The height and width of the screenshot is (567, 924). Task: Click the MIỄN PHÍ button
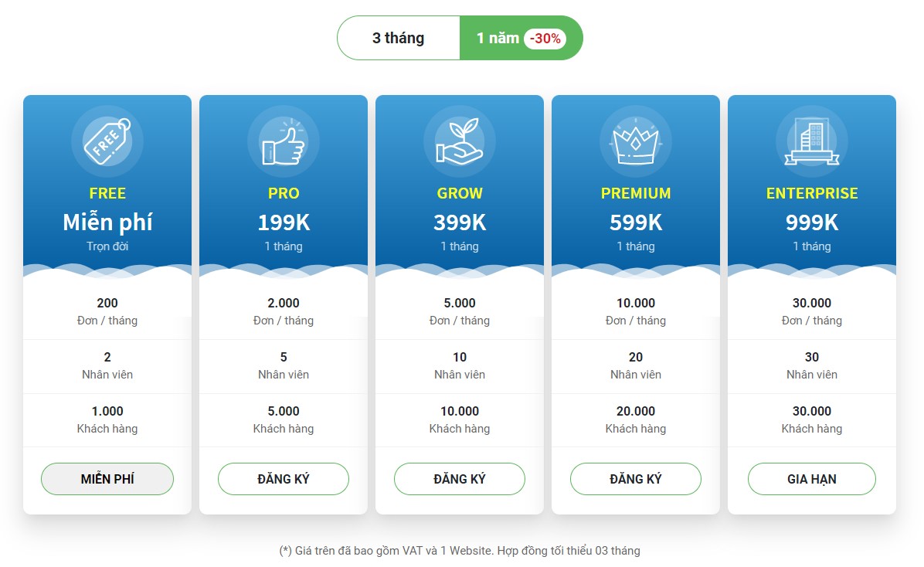point(107,479)
